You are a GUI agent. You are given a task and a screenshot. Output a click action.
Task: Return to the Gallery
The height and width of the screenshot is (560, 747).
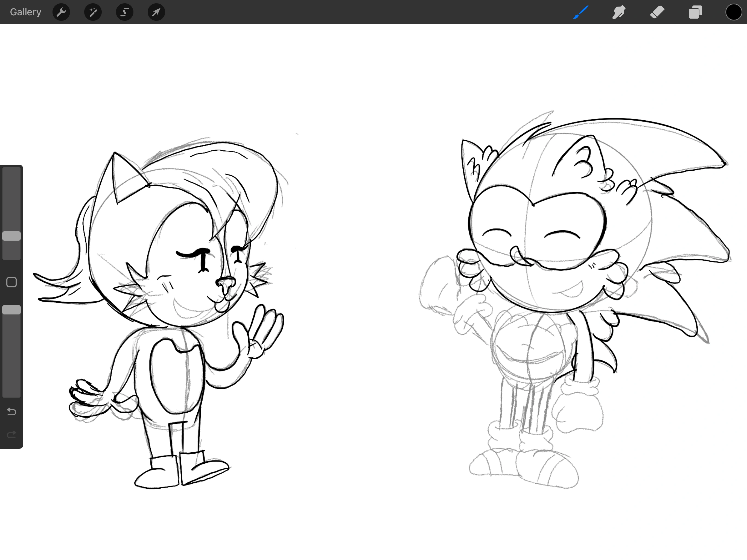25,12
